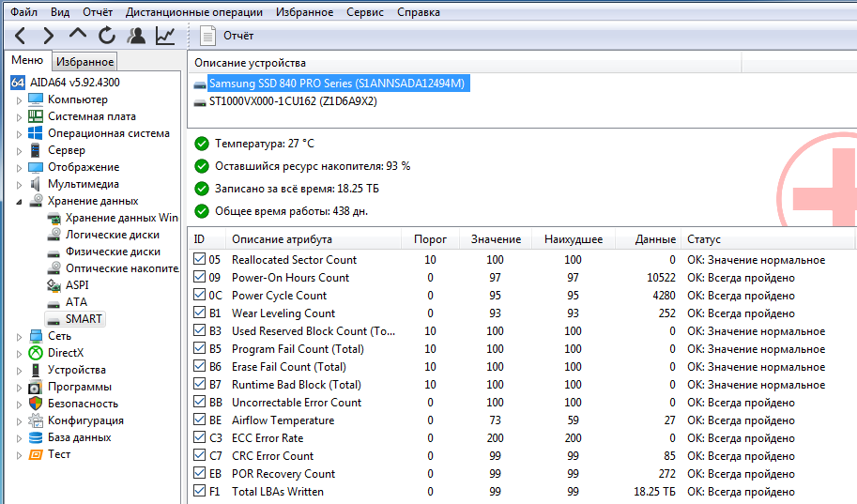Open the Вид menu

click(60, 12)
